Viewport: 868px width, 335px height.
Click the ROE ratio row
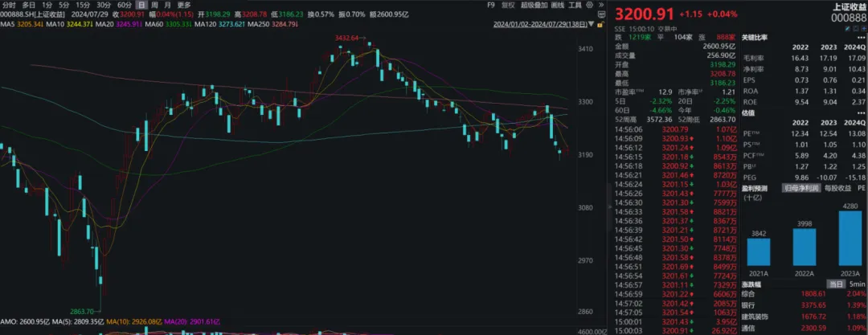pos(805,101)
